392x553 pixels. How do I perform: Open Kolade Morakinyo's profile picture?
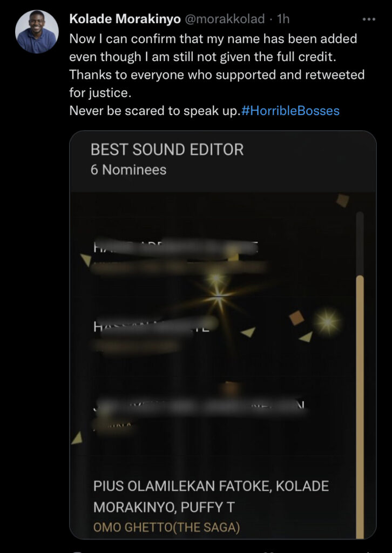click(x=37, y=32)
